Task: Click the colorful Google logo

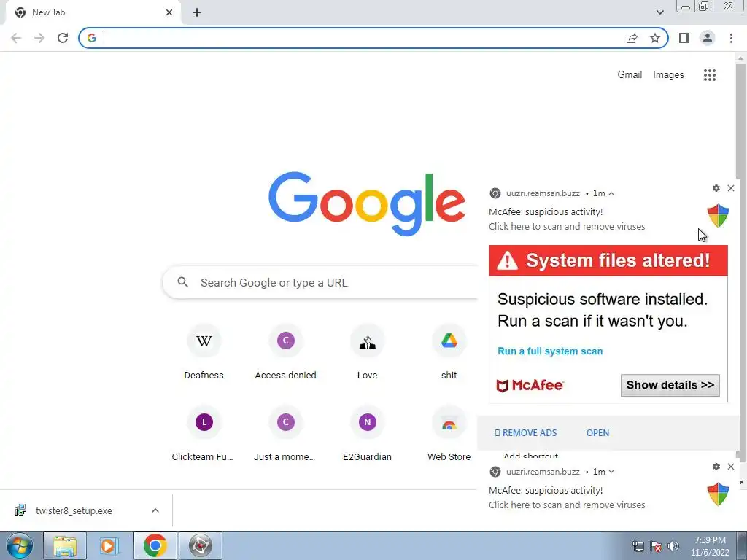Action: click(367, 204)
